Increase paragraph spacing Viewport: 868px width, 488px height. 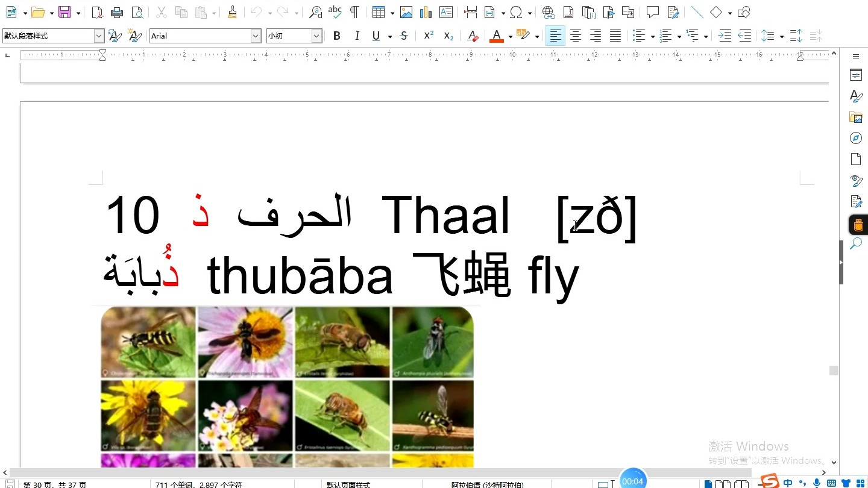796,36
